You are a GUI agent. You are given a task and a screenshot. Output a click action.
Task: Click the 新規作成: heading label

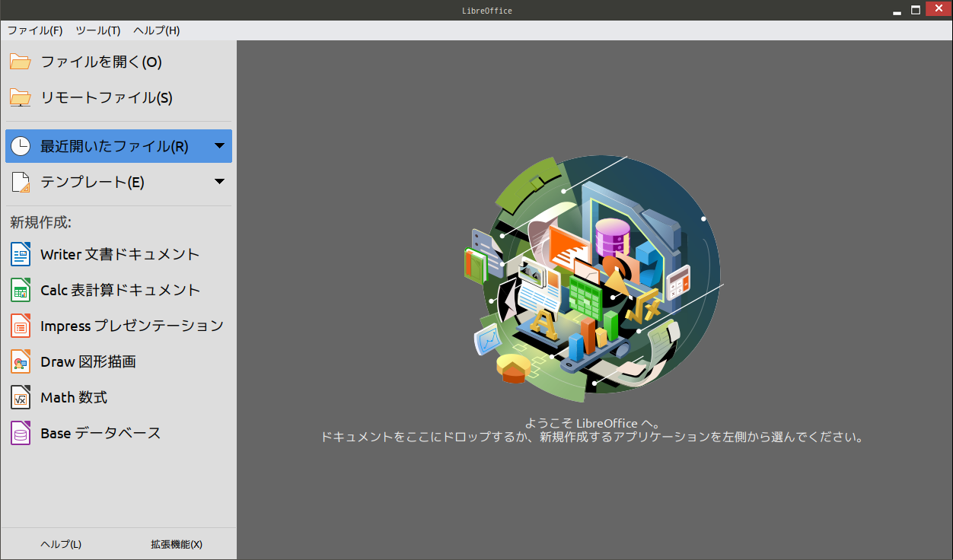41,222
